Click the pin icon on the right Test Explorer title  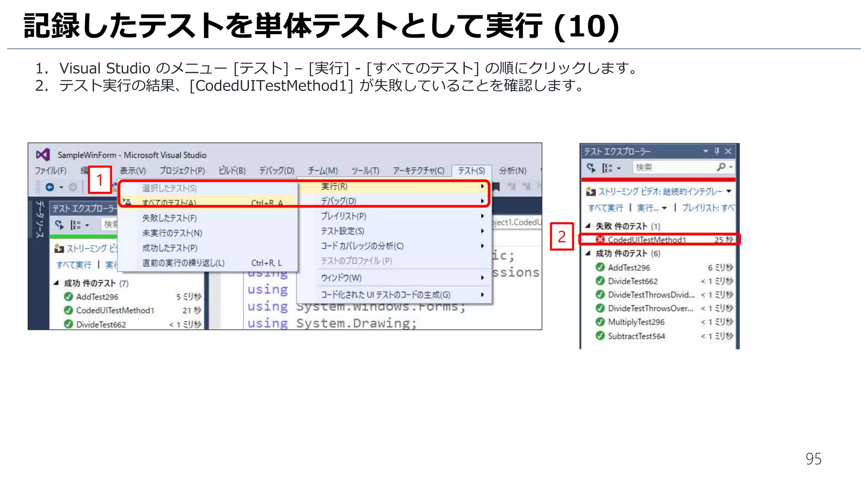717,151
